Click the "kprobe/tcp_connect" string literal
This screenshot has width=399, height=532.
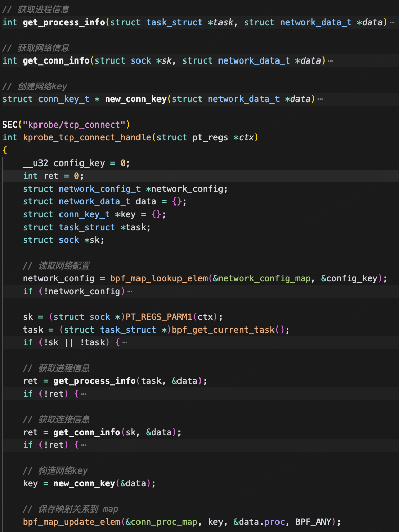pyautogui.click(x=74, y=125)
